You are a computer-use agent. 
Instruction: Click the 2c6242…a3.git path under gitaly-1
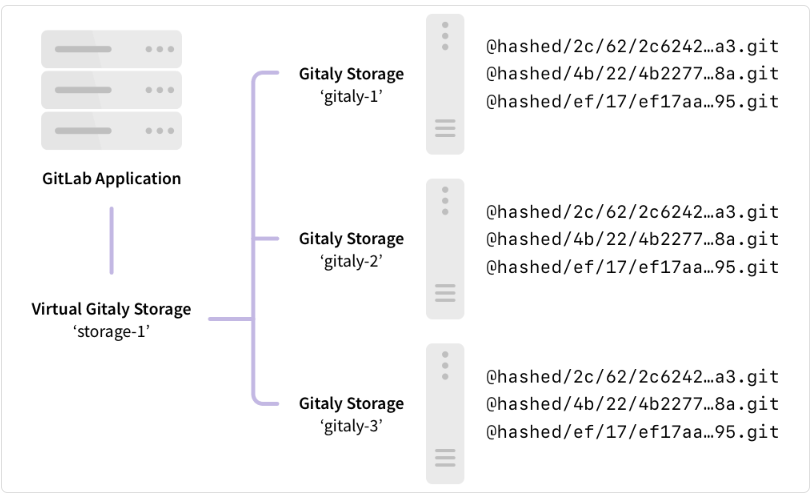tap(631, 46)
